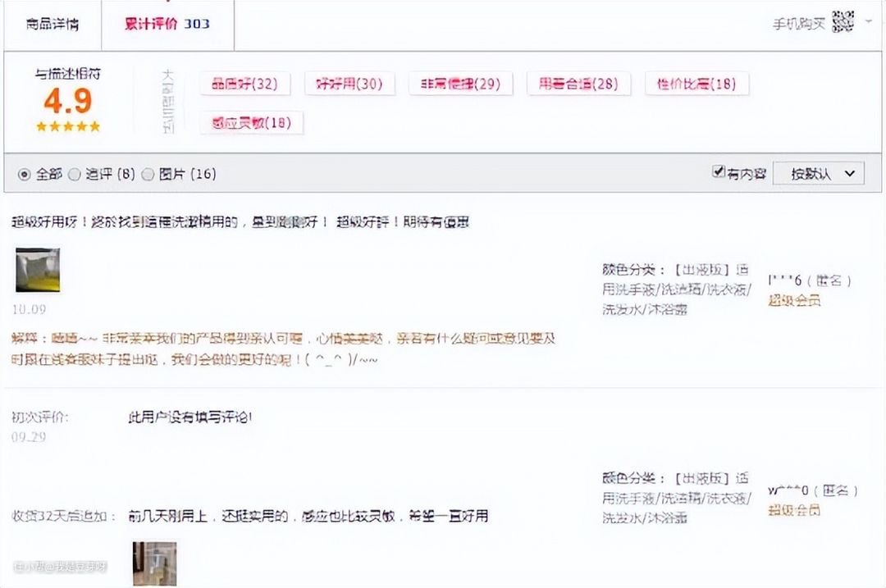886x588 pixels.
Task: Select the 追评 (8) radio button
Action: [74, 174]
